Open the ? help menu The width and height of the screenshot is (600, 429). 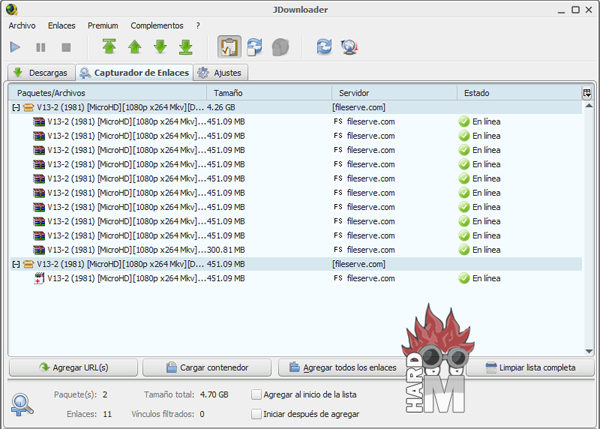tap(198, 26)
